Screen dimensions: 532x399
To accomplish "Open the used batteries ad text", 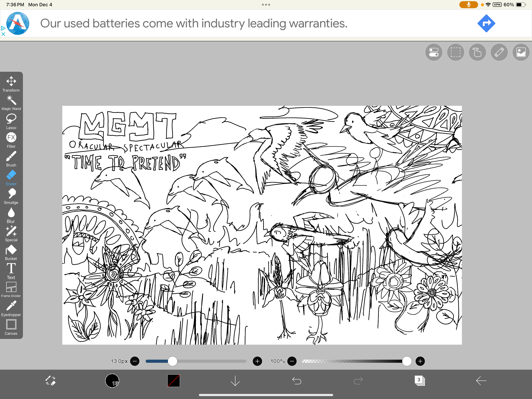I will tap(194, 23).
